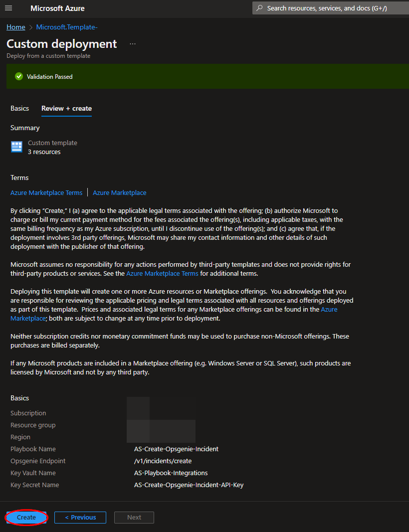This screenshot has width=409, height=532.
Task: Click the Terms heading
Action: click(x=19, y=178)
